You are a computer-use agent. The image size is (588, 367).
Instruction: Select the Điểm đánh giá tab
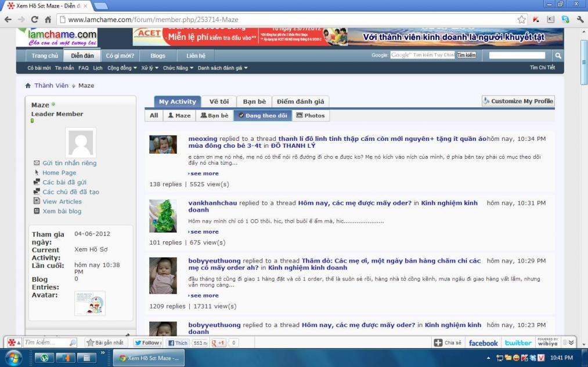point(300,101)
